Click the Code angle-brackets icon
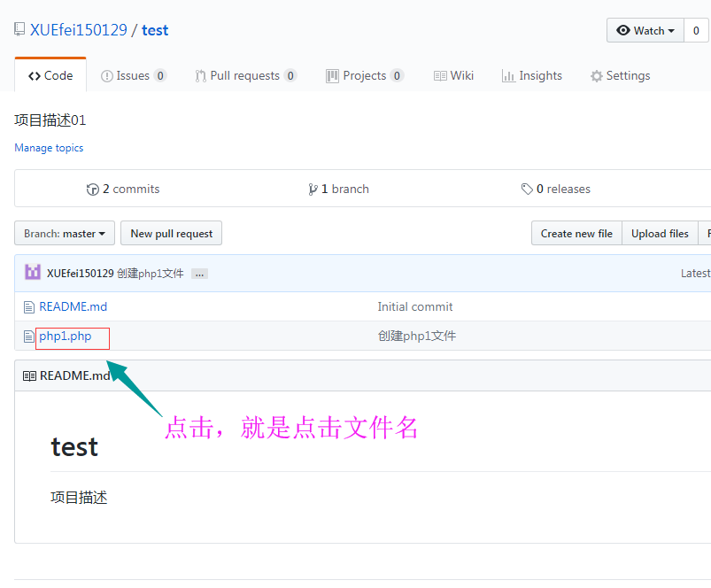The image size is (711, 588). (35, 76)
